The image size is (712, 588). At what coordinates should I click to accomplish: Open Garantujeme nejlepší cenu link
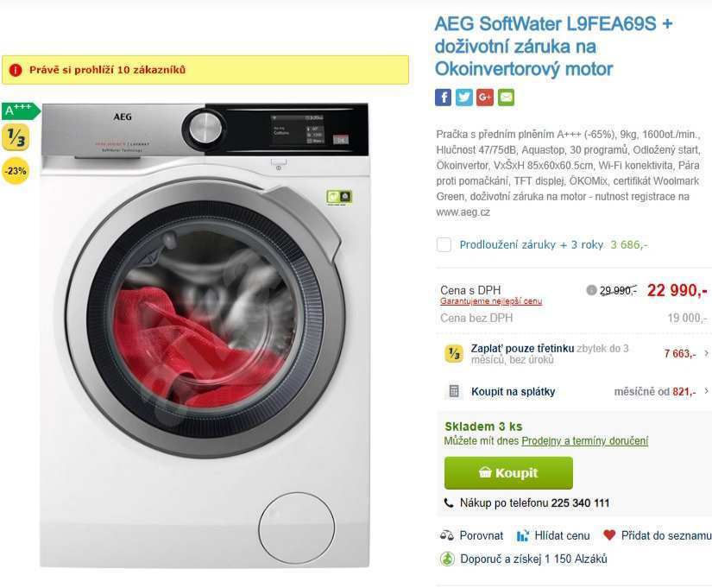491,301
